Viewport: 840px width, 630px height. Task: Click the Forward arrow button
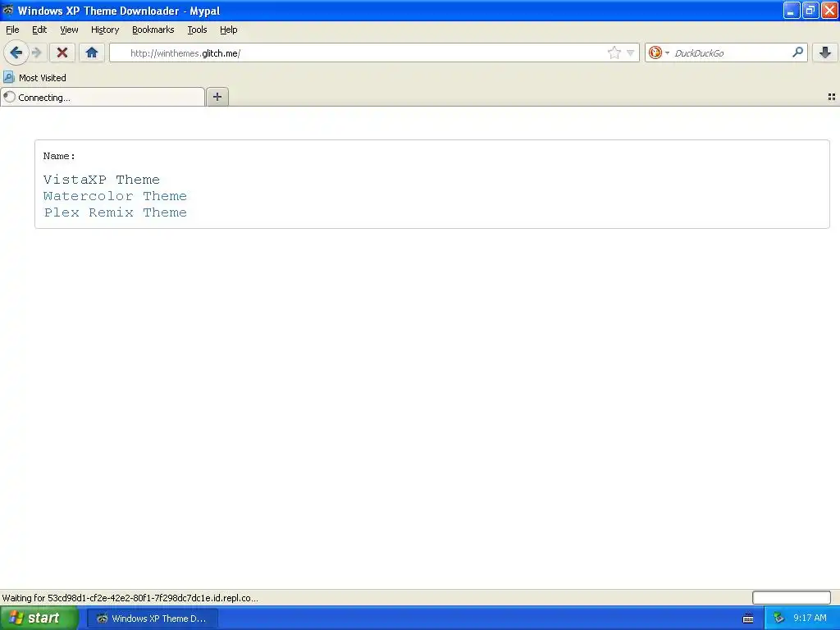coord(36,52)
